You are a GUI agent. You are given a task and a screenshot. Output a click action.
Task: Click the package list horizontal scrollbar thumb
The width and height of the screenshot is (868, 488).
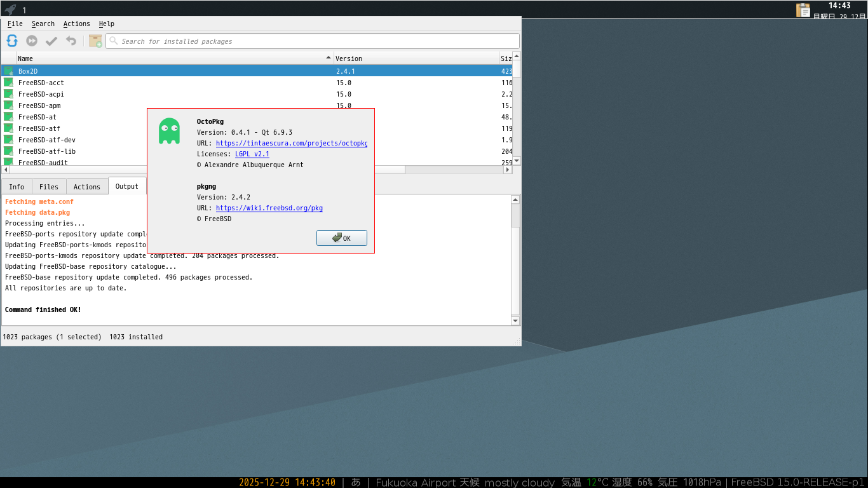pyautogui.click(x=208, y=170)
